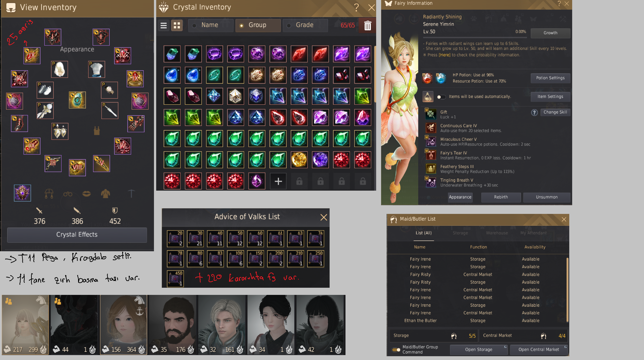
Task: Switch to Storage tab in Maid/Butler List
Action: (x=460, y=233)
